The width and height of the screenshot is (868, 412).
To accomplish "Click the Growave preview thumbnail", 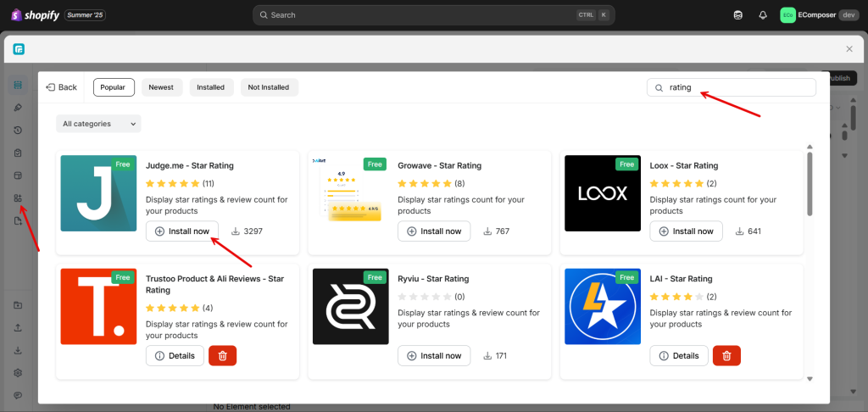I will [x=350, y=193].
